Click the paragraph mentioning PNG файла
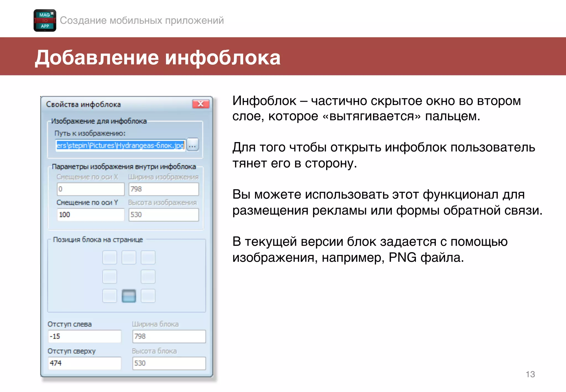Screen dimensions: 566x392 coord(370,250)
